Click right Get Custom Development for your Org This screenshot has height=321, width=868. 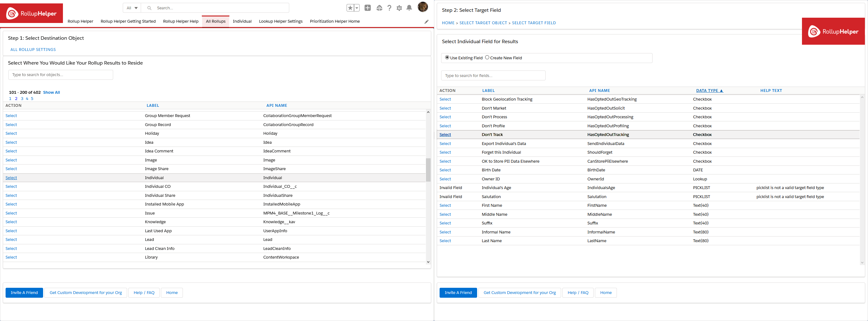click(520, 293)
